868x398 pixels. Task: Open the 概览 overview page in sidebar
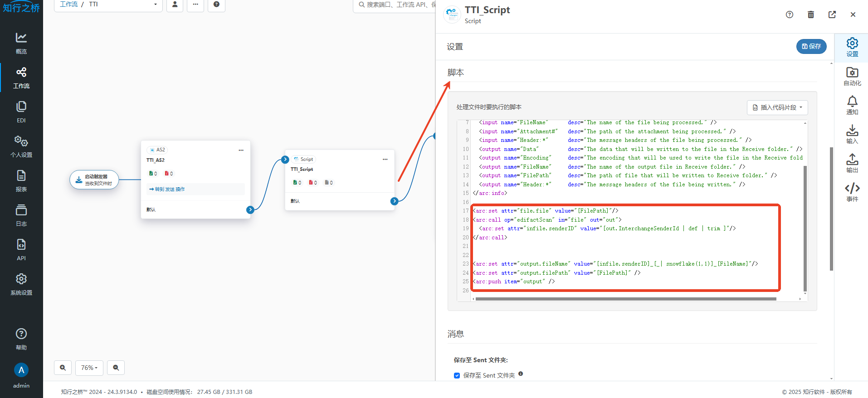[x=21, y=43]
